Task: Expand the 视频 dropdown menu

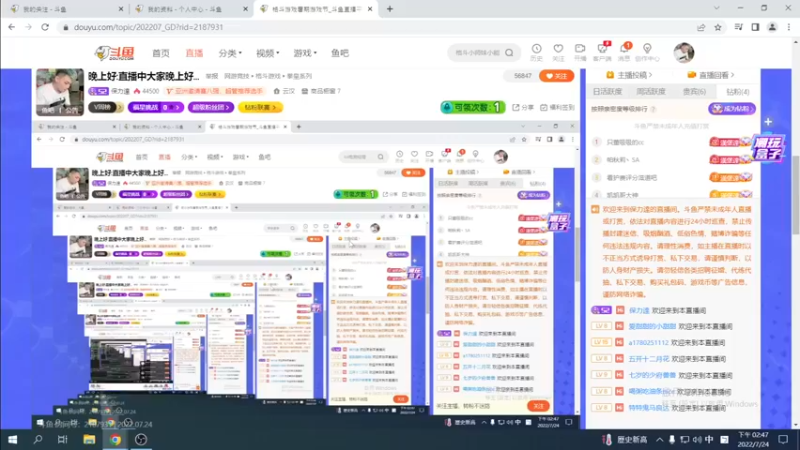Action: coord(268,53)
